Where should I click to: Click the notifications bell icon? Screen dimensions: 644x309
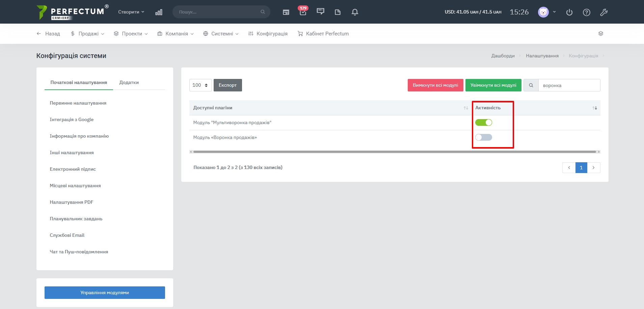354,12
